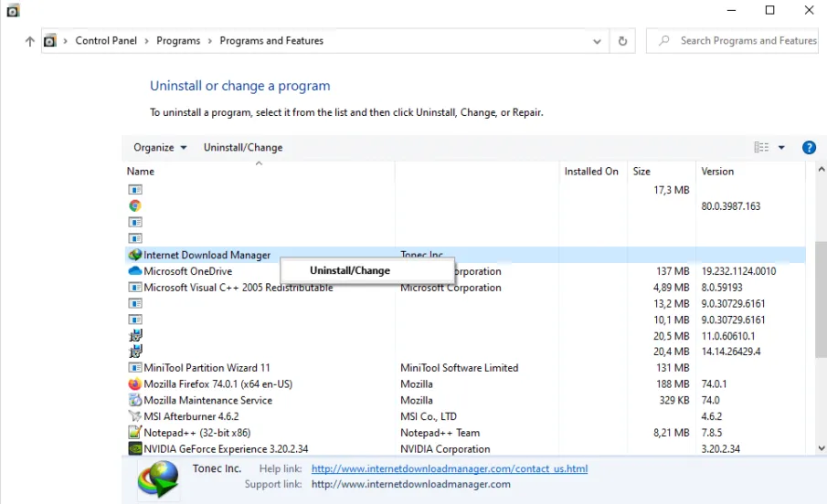
Task: Click the 329 KB size cell
Action: tap(674, 400)
